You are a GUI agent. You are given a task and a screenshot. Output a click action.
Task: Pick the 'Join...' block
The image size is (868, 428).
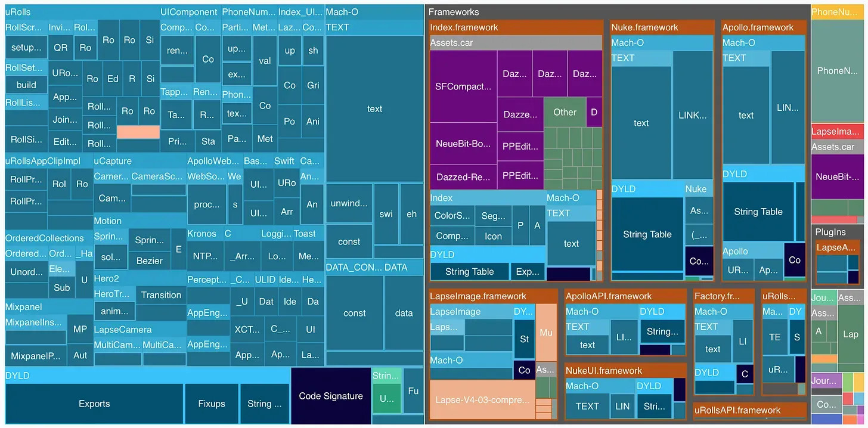coord(65,119)
